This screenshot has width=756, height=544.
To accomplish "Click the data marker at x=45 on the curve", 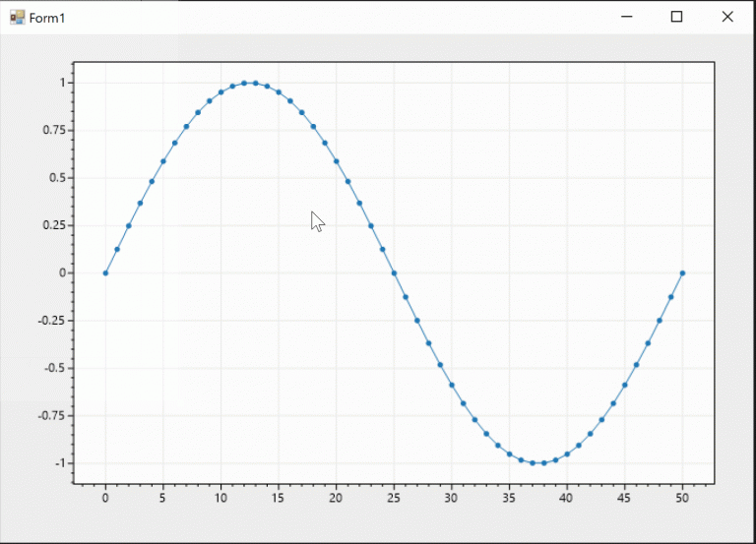I will (625, 385).
